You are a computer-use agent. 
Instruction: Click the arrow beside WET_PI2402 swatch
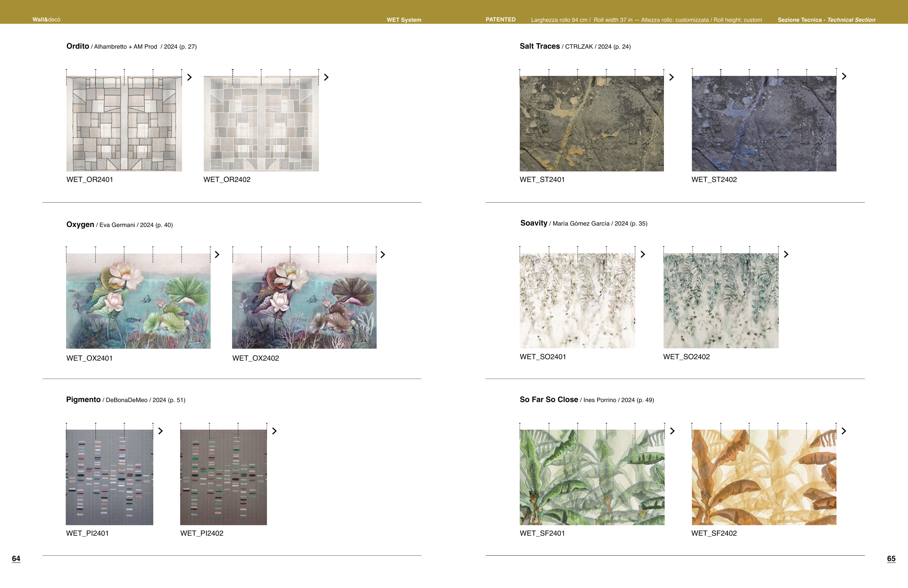[x=274, y=431]
